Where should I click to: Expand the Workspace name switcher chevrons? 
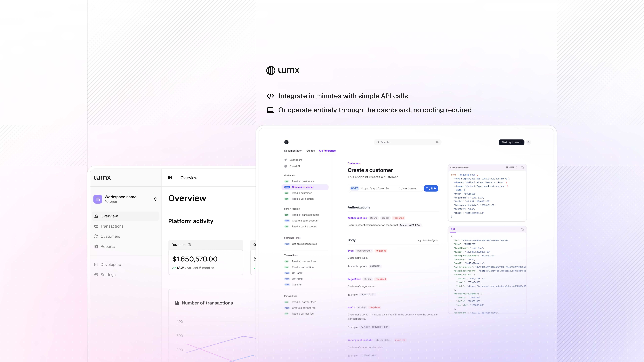pos(155,199)
